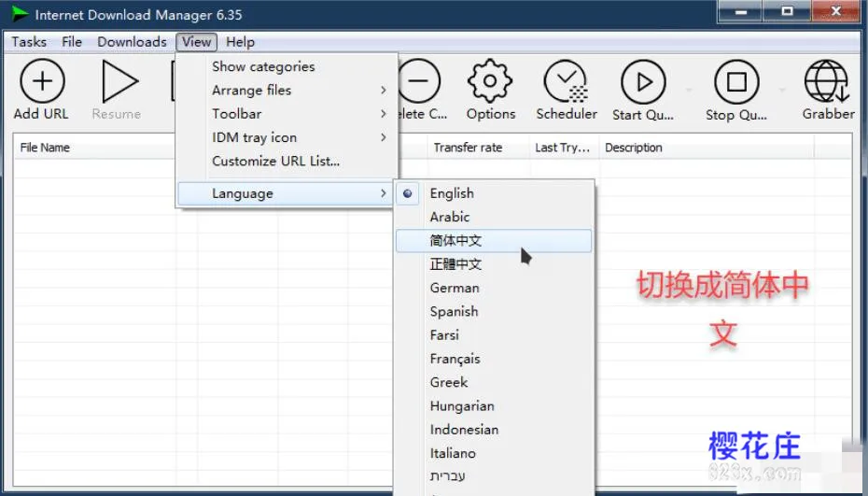
Task: Expand the Toolbar submenu arrow
Action: coord(383,114)
